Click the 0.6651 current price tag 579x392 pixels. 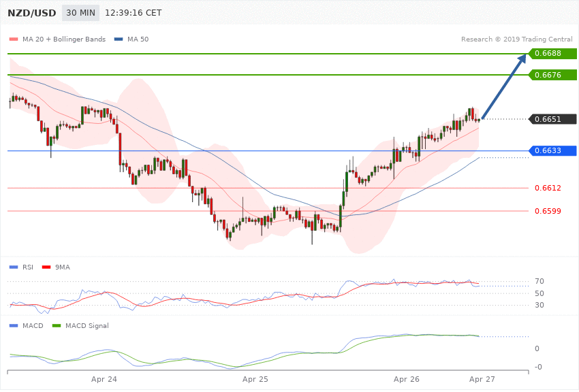[x=552, y=119]
